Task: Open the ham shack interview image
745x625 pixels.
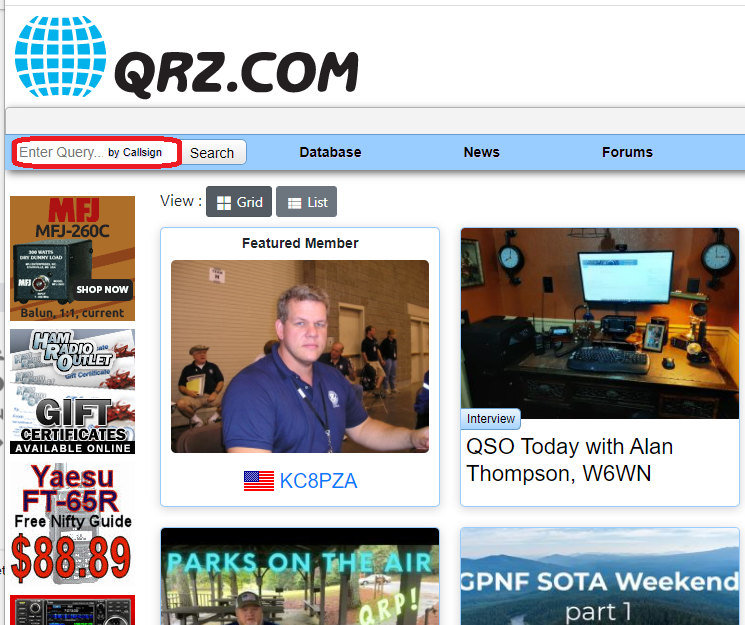Action: (600, 324)
